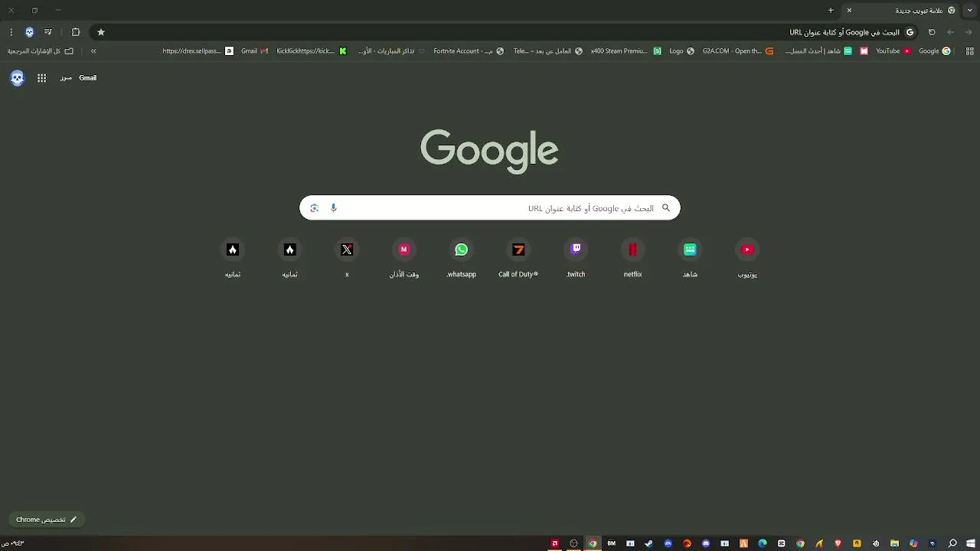Open the Call of Duty shortcut tile
980x551 pixels.
click(518, 258)
